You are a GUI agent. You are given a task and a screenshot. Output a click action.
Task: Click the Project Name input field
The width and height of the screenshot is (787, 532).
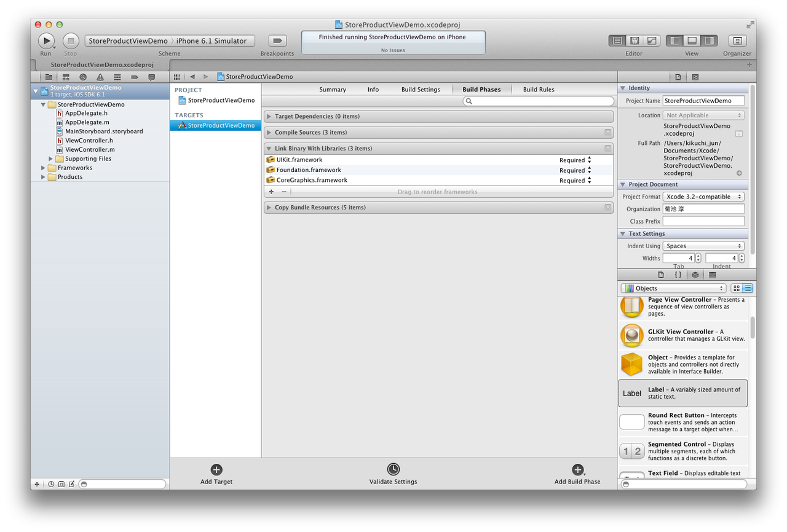[703, 101]
